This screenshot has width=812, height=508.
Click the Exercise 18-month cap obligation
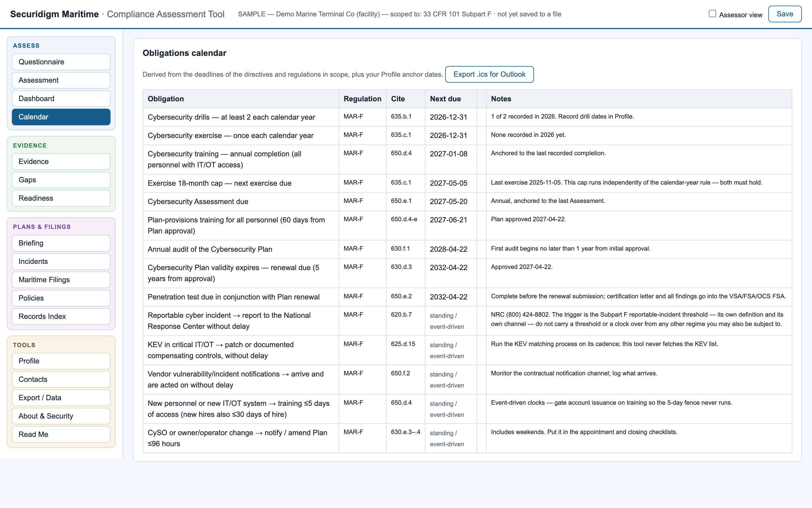(219, 183)
